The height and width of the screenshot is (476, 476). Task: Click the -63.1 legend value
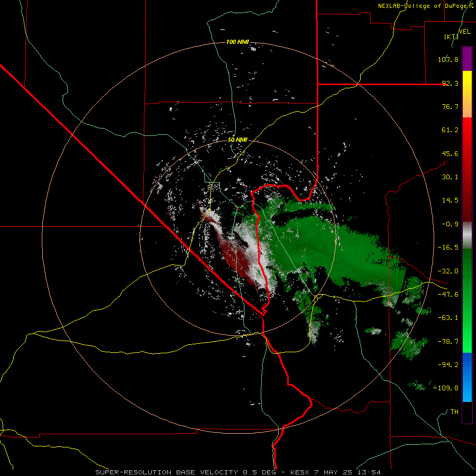pos(448,318)
